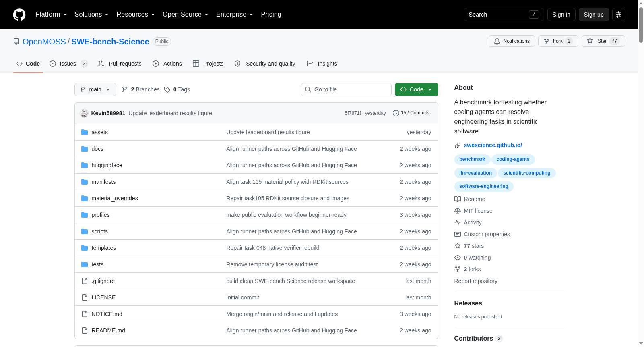The image size is (644, 347).
Task: Go to GitHub homepage via Octocat logo
Action: point(19,15)
